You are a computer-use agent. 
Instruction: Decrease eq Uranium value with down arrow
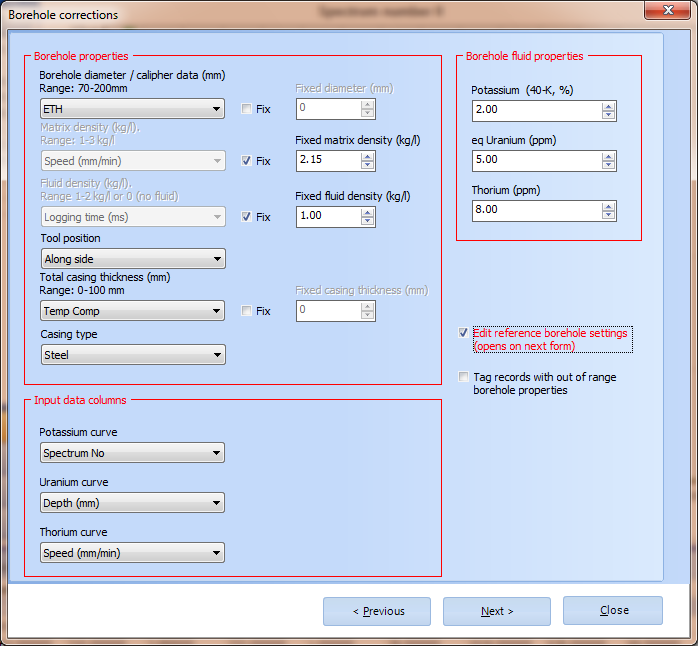point(609,166)
